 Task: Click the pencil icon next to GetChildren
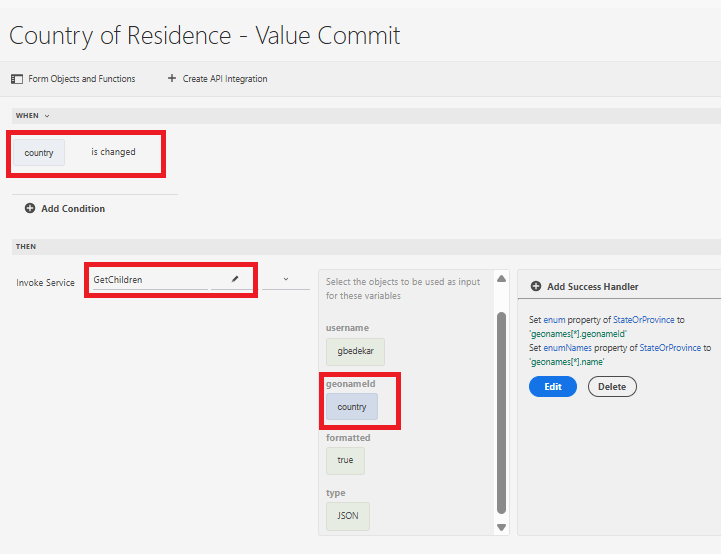(235, 280)
